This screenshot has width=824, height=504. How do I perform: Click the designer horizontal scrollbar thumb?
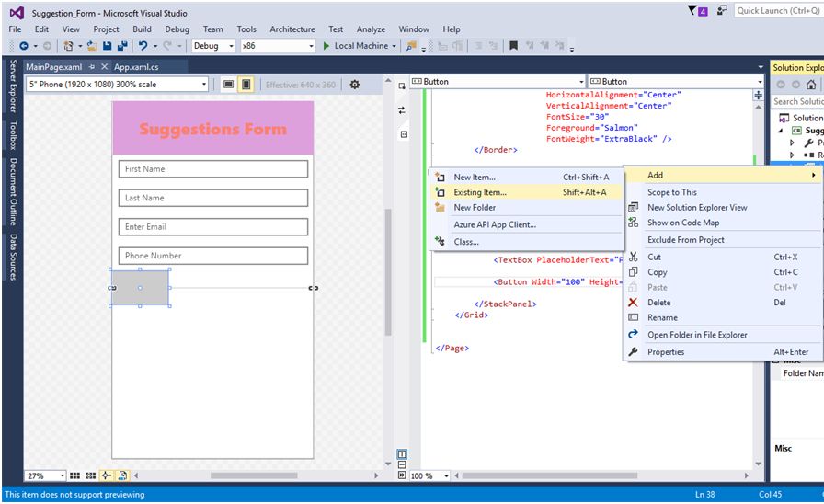[x=254, y=475]
